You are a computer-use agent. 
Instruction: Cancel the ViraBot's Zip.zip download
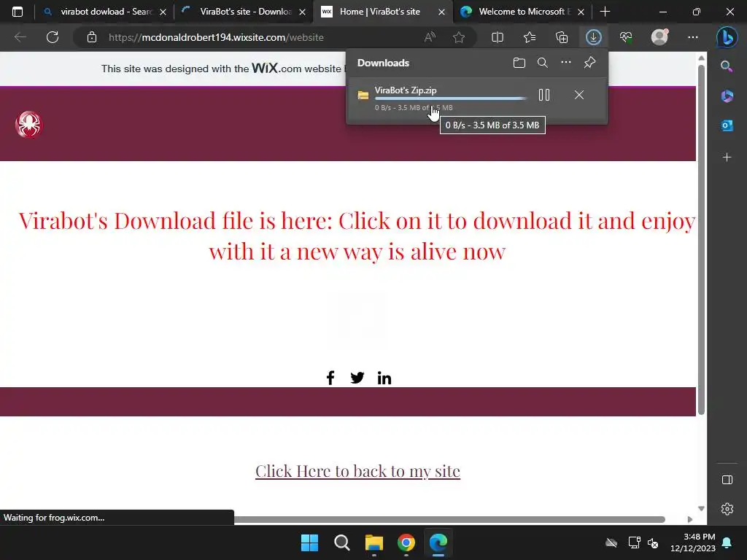click(x=578, y=95)
